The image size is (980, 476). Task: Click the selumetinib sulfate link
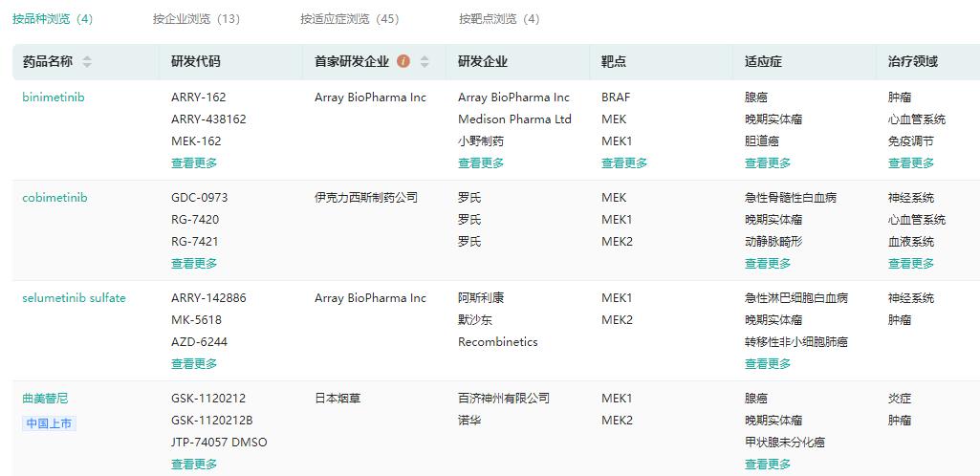[x=74, y=298]
